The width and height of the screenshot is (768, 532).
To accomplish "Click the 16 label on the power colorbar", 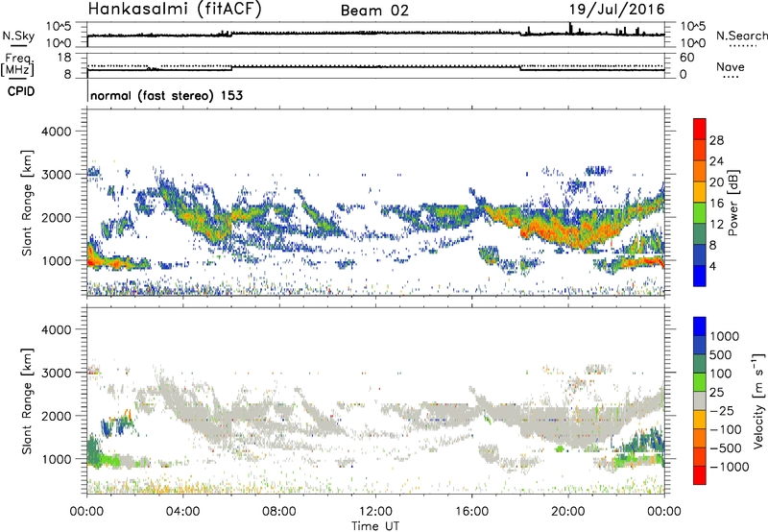I will tap(716, 204).
